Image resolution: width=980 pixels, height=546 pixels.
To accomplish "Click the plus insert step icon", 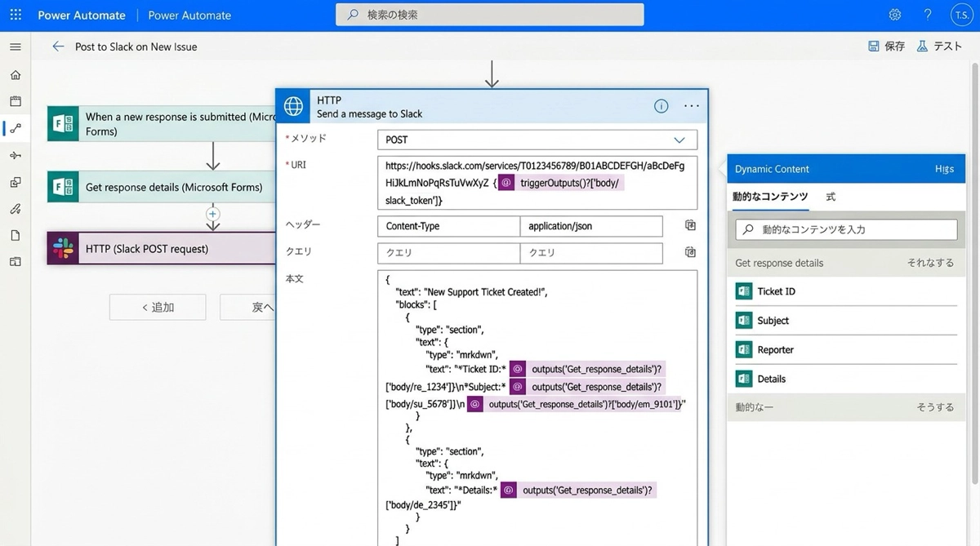I will [213, 214].
